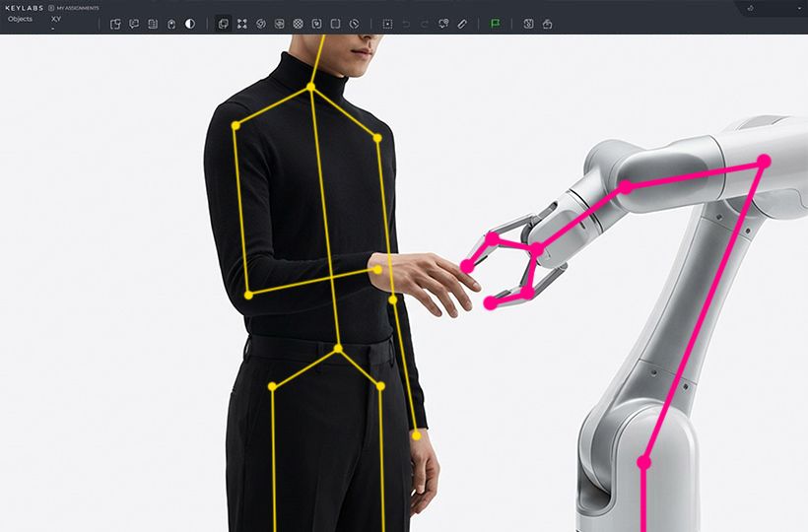Select the pencil edit tool
Image resolution: width=808 pixels, height=532 pixels.
(x=462, y=24)
